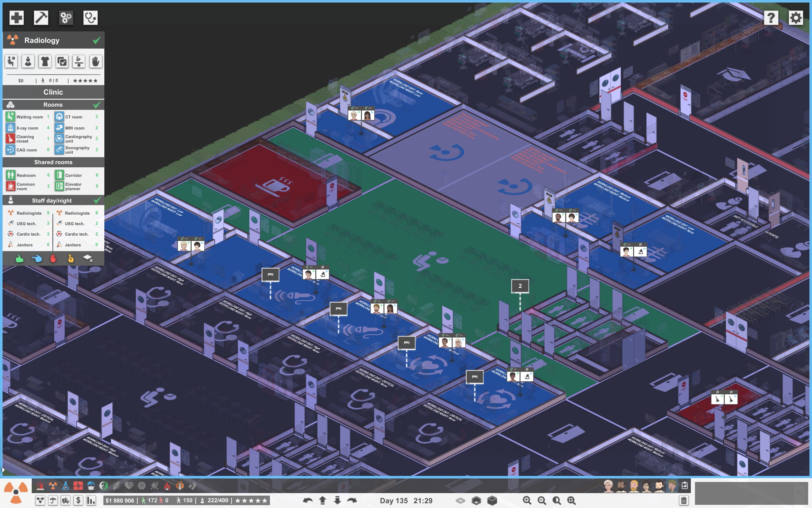Select the Cleaning closet icon
The width and height of the screenshot is (812, 508).
10,138
